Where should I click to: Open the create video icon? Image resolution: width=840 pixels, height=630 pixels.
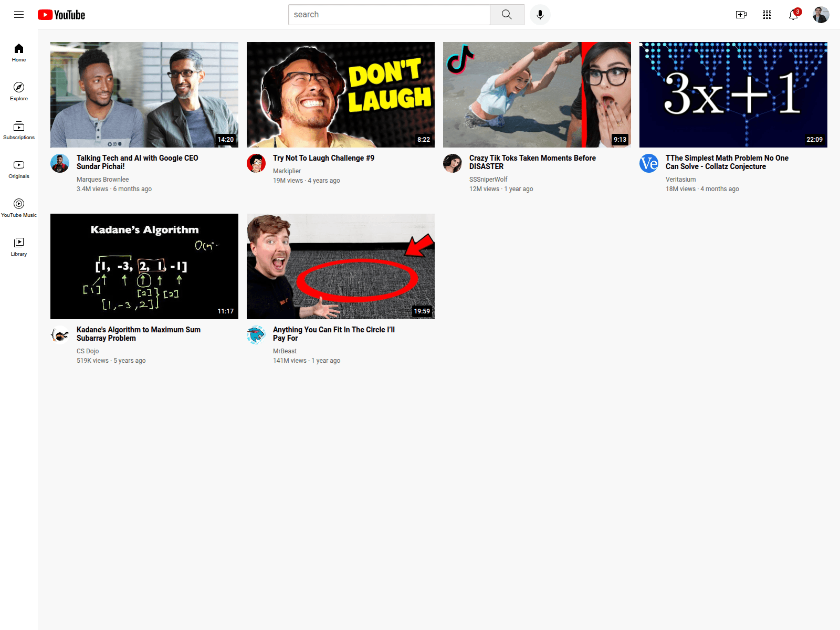coord(741,15)
